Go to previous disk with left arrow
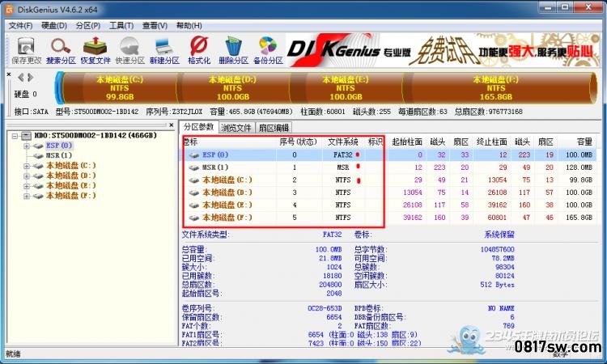 21,78
